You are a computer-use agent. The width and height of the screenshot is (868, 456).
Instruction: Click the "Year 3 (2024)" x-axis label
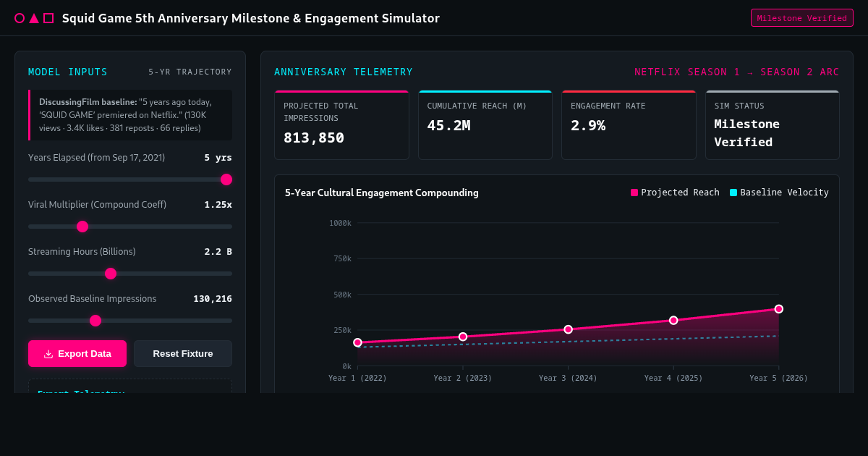[569, 378]
